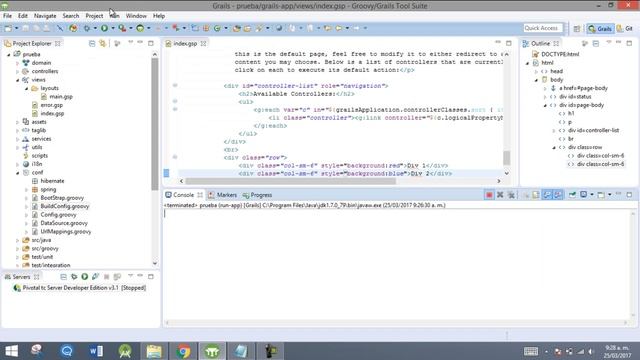Click the New wizard toolbar icon
Viewport: 640px width, 360px height.
coord(8,28)
